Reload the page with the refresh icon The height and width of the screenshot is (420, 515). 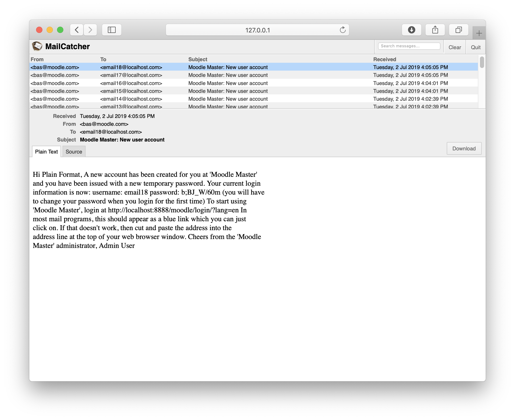click(x=343, y=30)
